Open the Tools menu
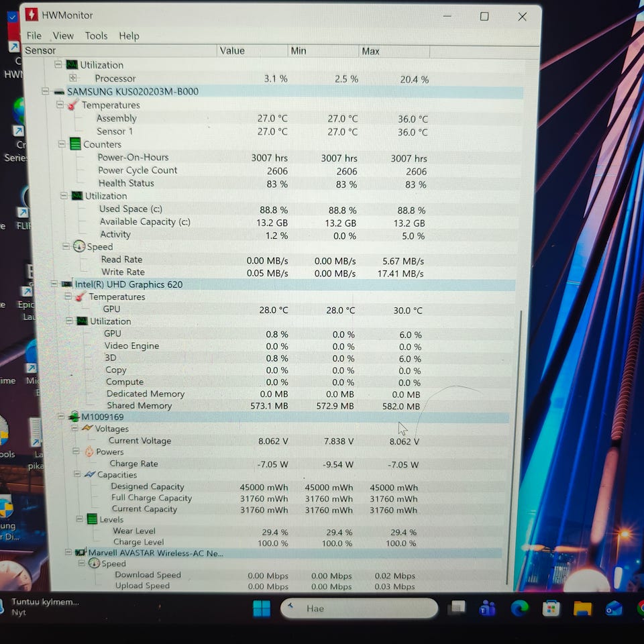The image size is (644, 644). 96,36
